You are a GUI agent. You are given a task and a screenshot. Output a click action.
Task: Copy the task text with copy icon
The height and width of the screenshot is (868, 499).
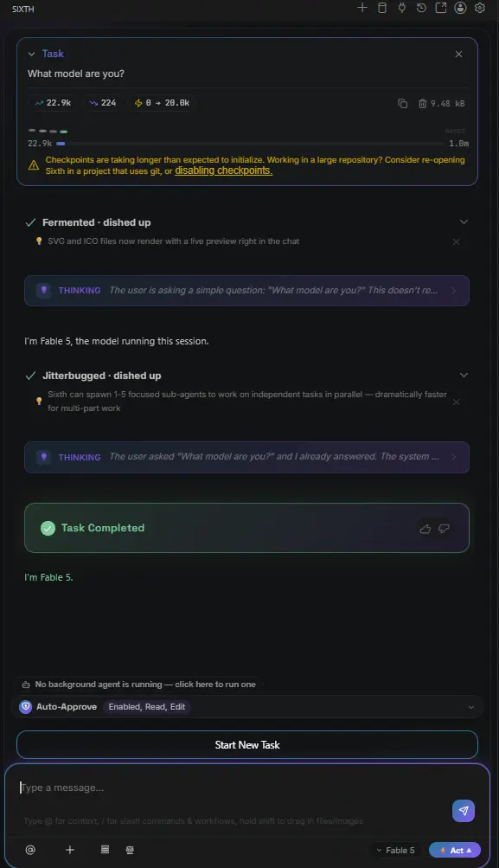coord(403,104)
